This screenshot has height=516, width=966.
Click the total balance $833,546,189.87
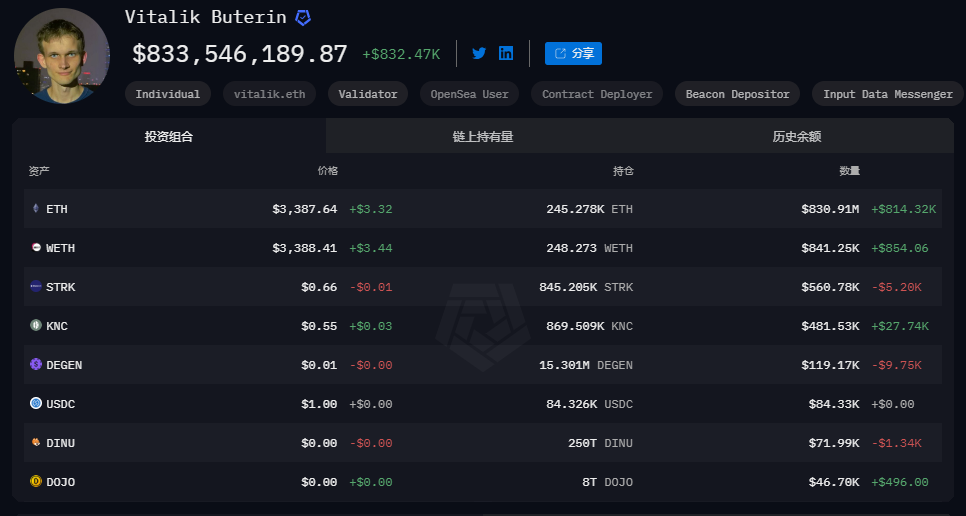(x=240, y=54)
